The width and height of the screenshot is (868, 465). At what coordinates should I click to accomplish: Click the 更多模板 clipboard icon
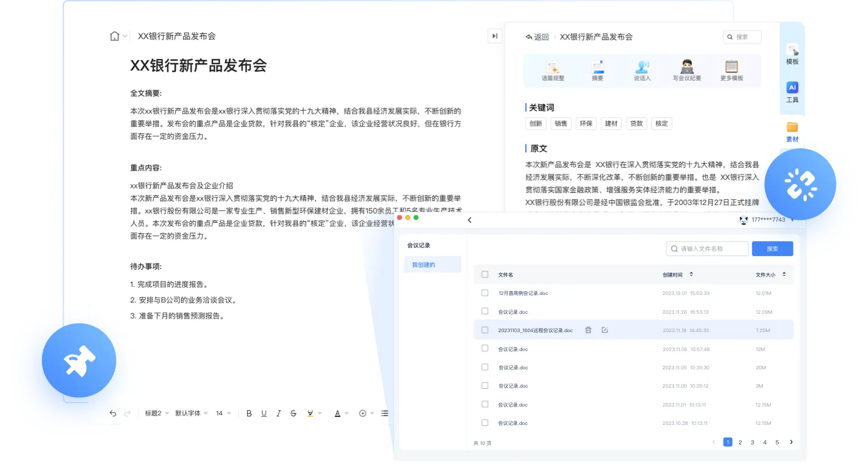pos(732,68)
